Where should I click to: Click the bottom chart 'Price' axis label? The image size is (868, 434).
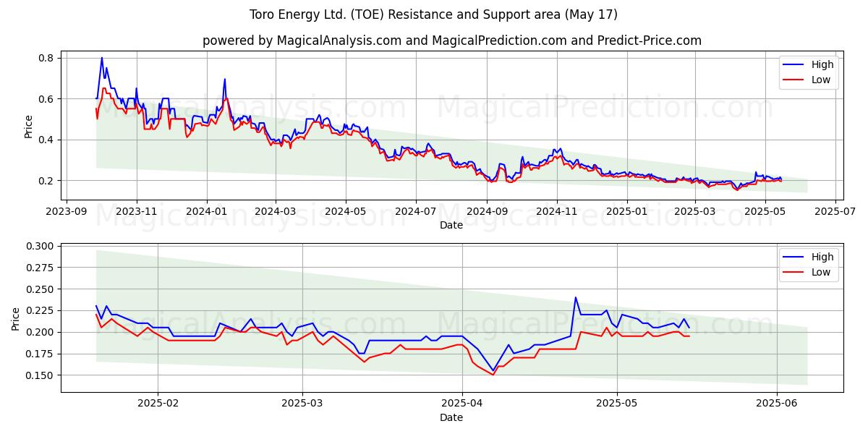click(x=16, y=318)
